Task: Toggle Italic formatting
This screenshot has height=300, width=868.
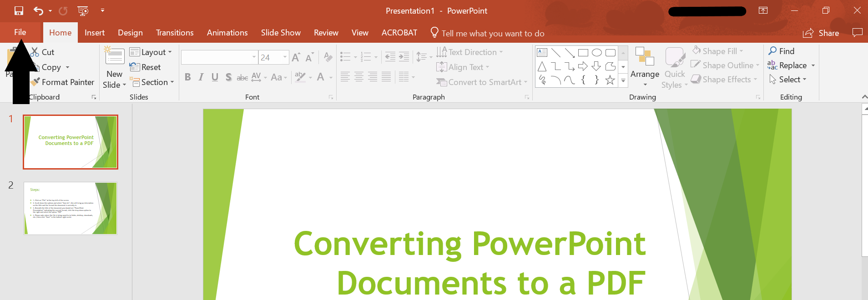Action: pyautogui.click(x=201, y=77)
